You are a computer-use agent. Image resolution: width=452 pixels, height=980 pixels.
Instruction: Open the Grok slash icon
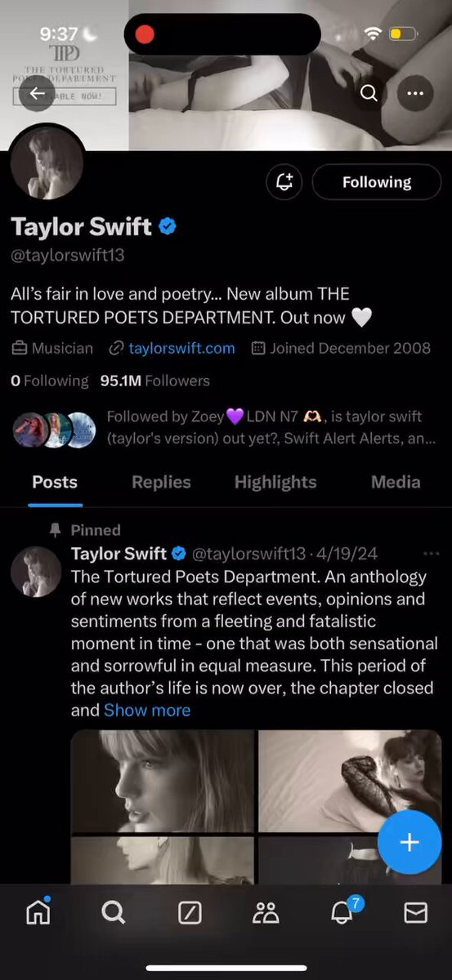tap(189, 912)
